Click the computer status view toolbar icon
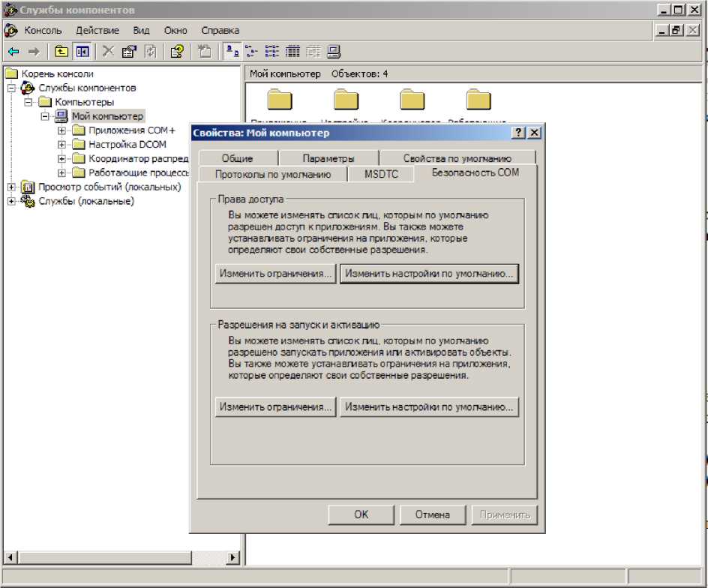This screenshot has height=588, width=708. (x=334, y=52)
